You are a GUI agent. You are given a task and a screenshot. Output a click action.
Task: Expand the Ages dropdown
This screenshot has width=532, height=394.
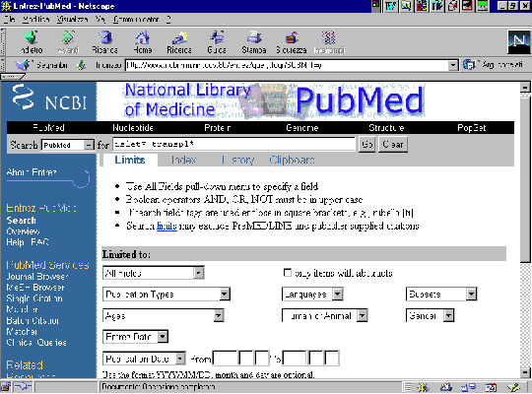pyautogui.click(x=163, y=315)
